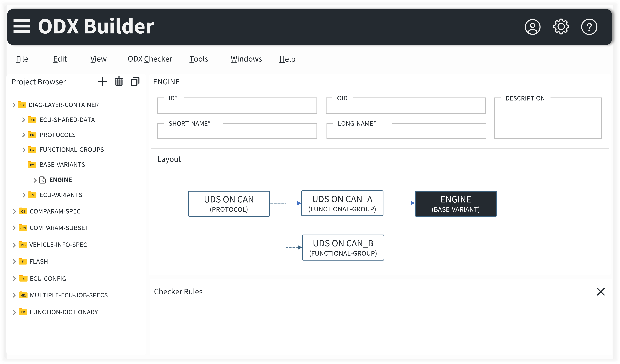The height and width of the screenshot is (364, 620).
Task: Open the hamburger navigation menu
Action: (x=22, y=26)
